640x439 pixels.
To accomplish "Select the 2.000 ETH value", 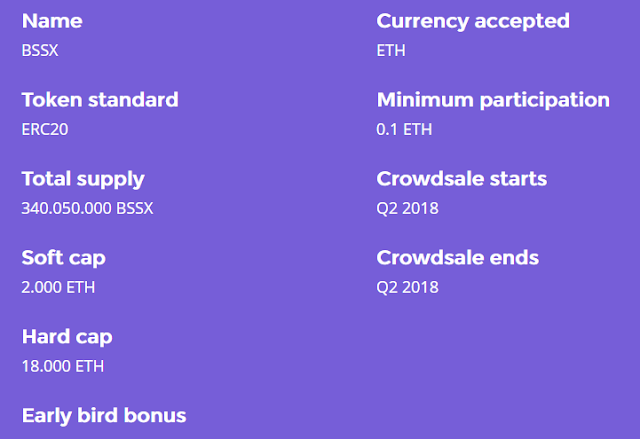I will [58, 287].
